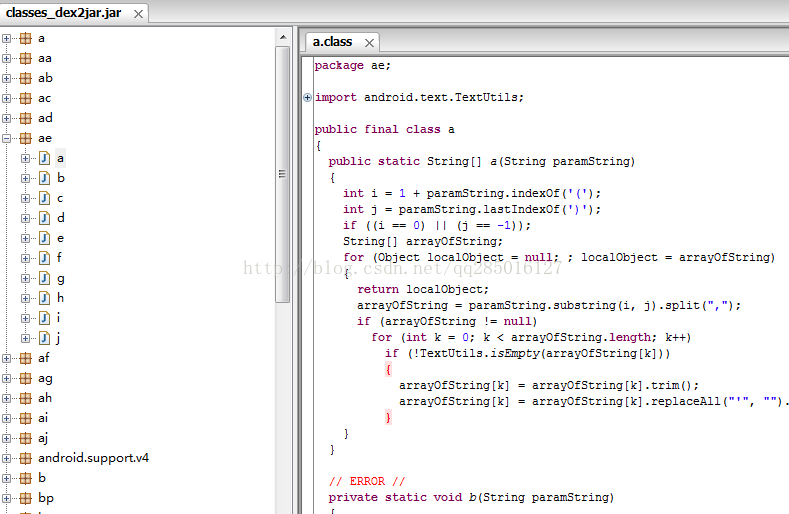Open class 'j' in the tree
The width and height of the screenshot is (789, 514).
(60, 338)
